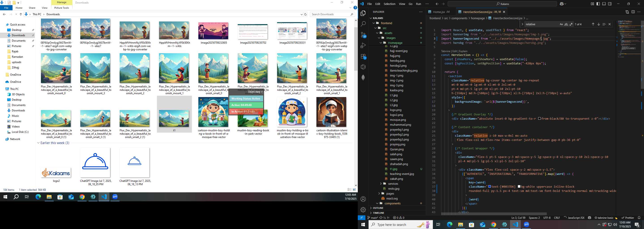Click the 'main*' git branch in status bar

(x=373, y=218)
